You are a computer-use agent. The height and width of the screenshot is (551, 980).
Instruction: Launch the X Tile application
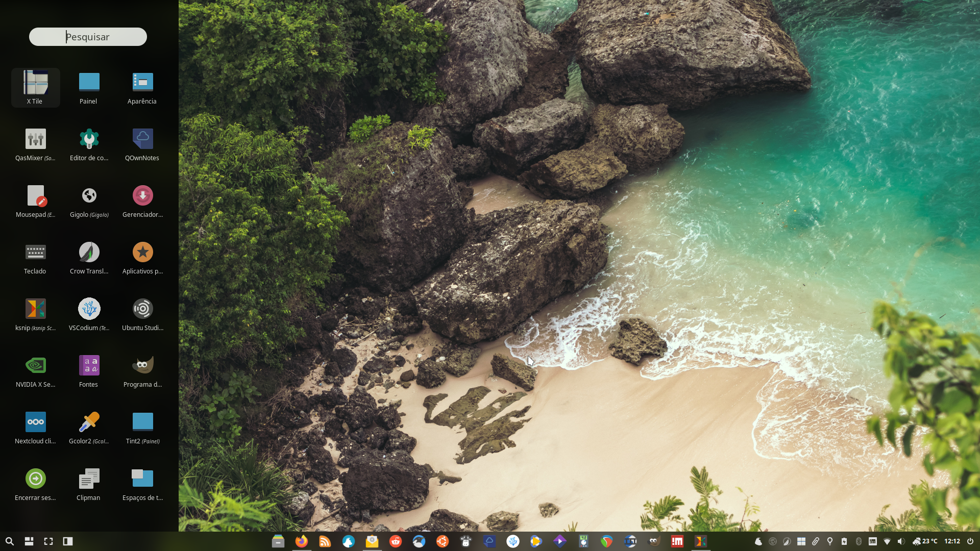[35, 87]
